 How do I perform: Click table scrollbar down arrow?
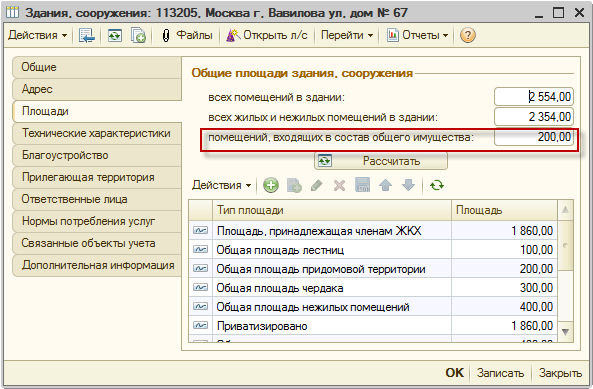pyautogui.click(x=565, y=332)
